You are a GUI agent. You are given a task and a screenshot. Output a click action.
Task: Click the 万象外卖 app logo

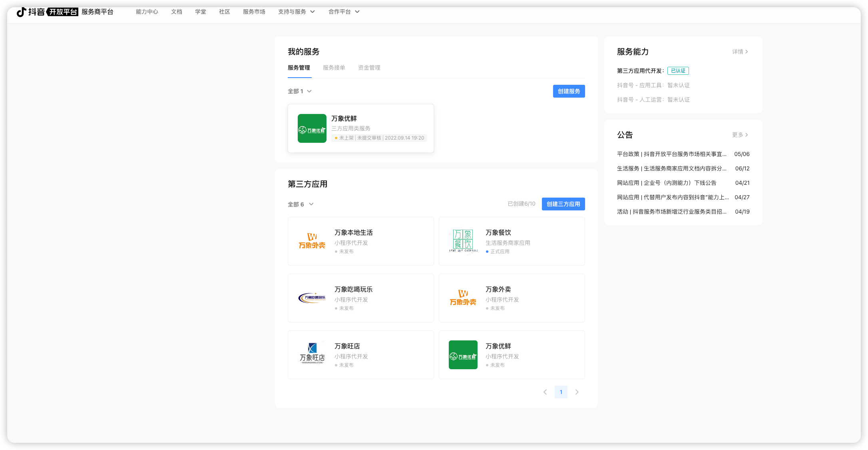[463, 298]
